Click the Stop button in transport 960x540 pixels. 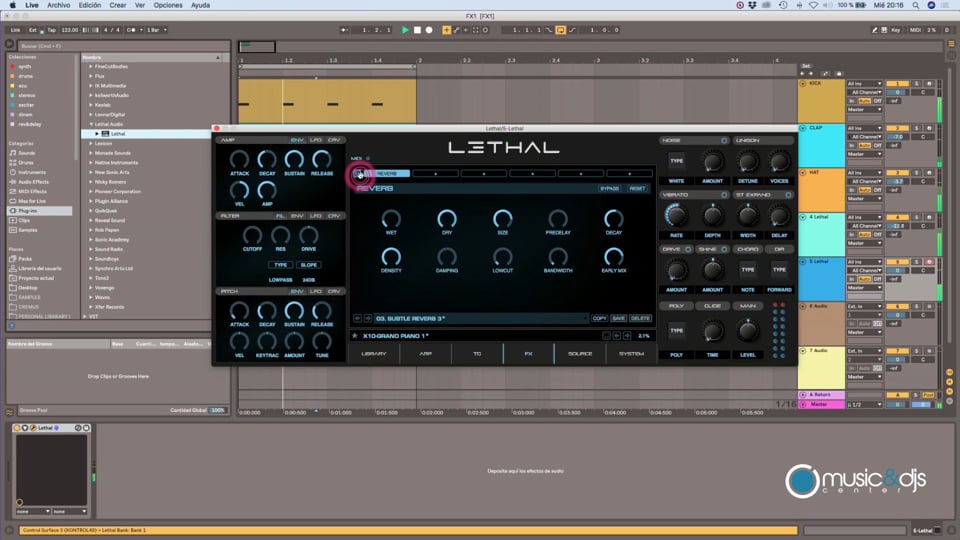coord(417,29)
